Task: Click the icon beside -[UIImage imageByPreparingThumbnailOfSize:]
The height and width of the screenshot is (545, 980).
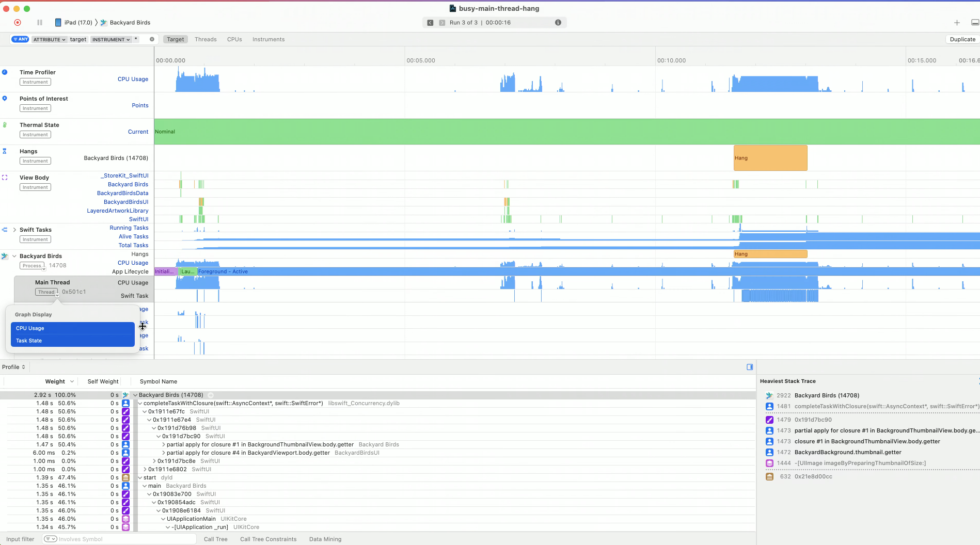Action: tap(769, 463)
